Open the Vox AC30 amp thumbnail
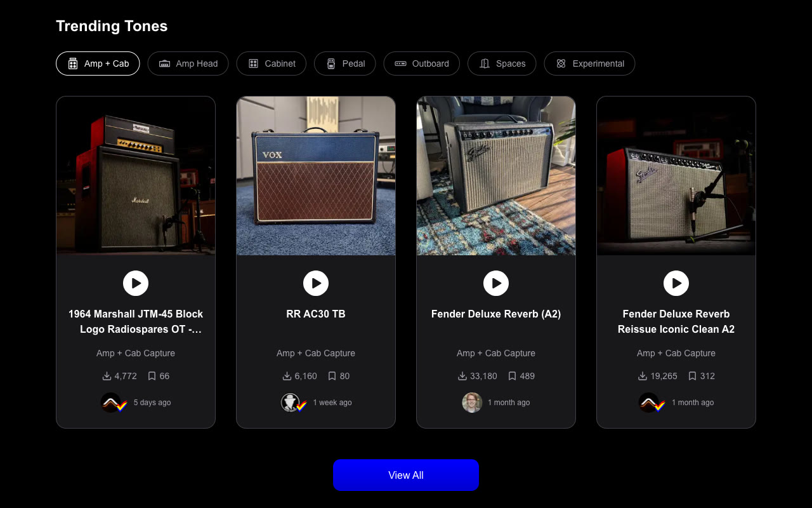This screenshot has height=508, width=812. [x=316, y=176]
